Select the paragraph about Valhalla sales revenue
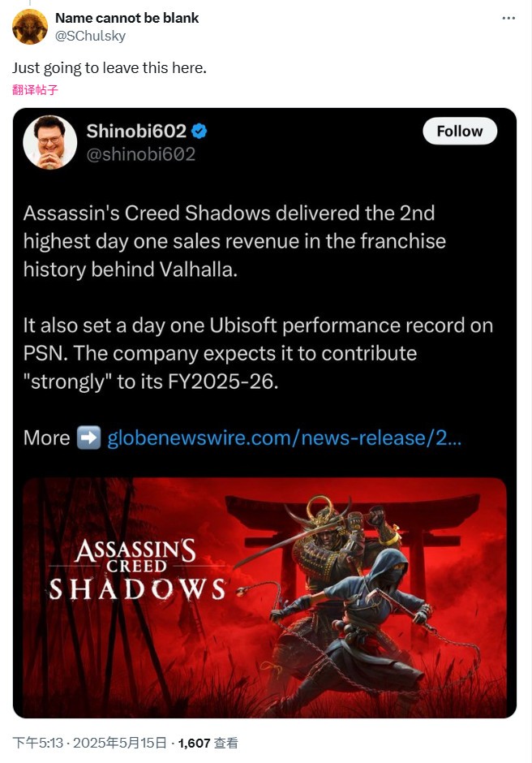This screenshot has height=763, width=532. (234, 241)
